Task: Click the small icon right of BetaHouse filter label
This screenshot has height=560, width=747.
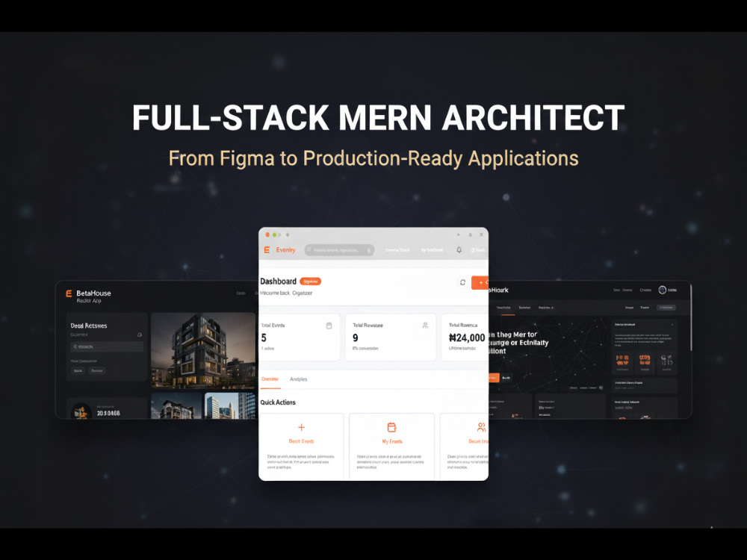Action: 140,335
